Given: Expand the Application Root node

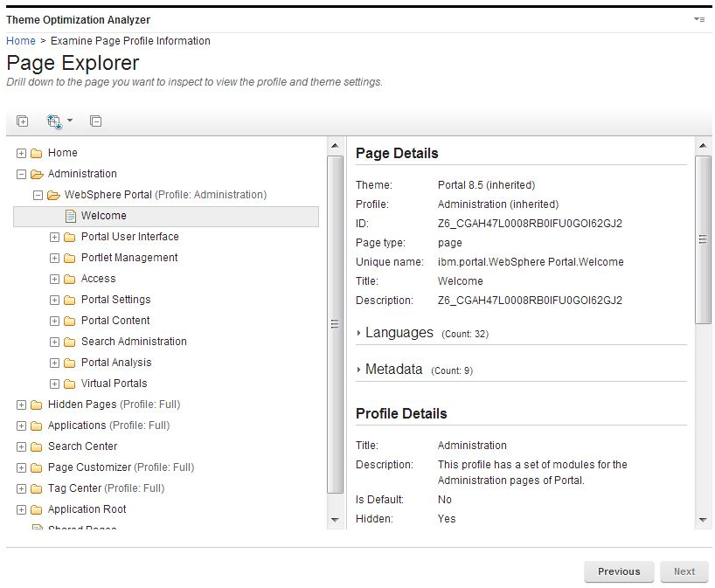Looking at the screenshot, I should 21,509.
